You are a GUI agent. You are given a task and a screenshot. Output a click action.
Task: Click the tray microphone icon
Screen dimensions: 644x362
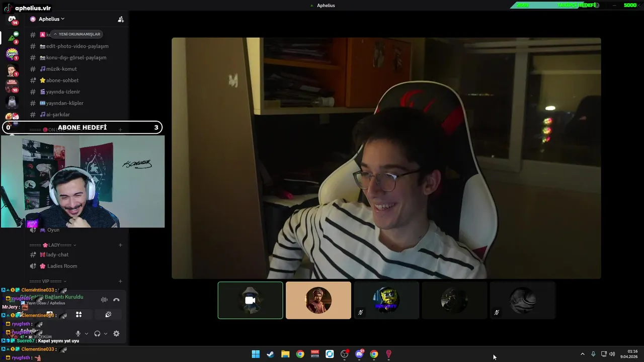tap(593, 354)
